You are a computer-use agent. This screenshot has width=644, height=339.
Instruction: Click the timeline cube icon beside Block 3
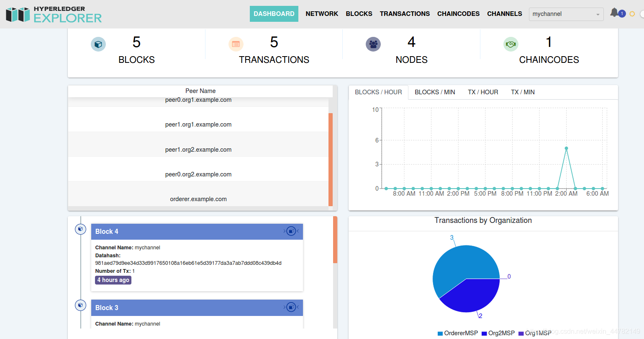[x=80, y=305]
